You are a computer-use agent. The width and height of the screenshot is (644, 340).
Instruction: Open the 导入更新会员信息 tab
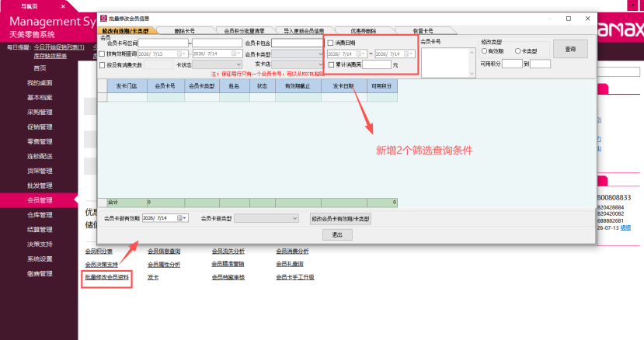click(304, 31)
